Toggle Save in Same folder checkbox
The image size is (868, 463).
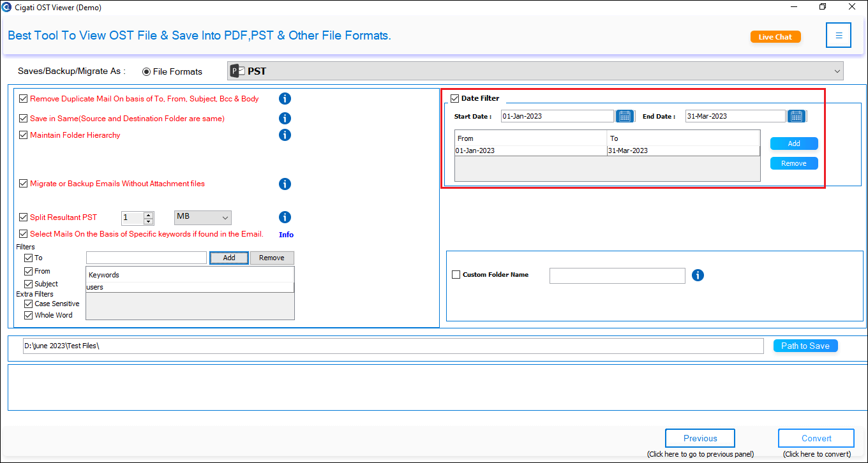[24, 119]
